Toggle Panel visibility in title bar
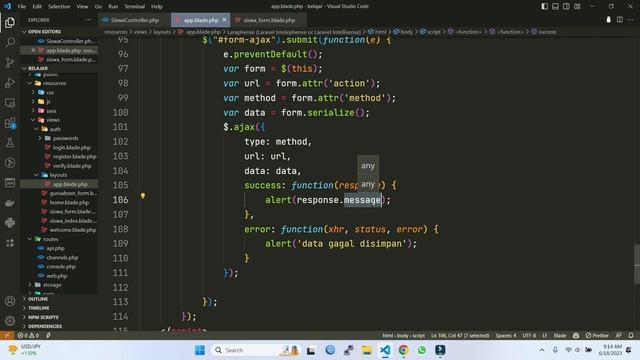Viewport: 640px width, 360px height. point(556,6)
